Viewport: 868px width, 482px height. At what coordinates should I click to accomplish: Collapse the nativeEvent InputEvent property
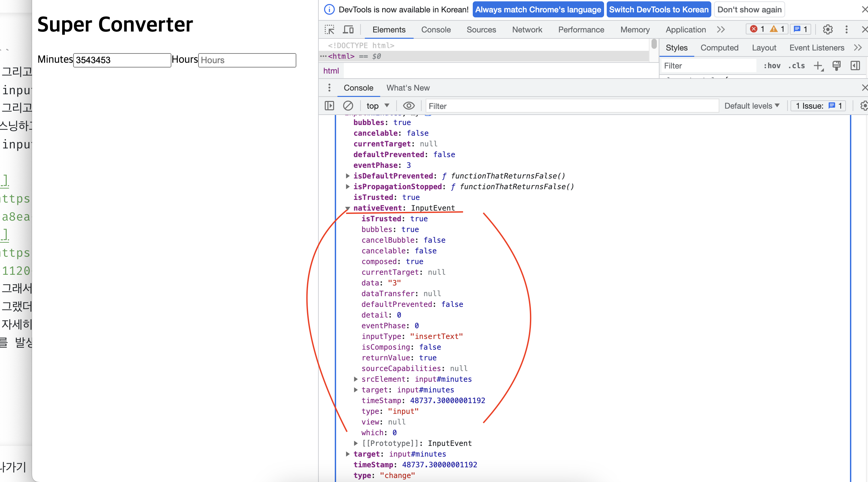(347, 208)
